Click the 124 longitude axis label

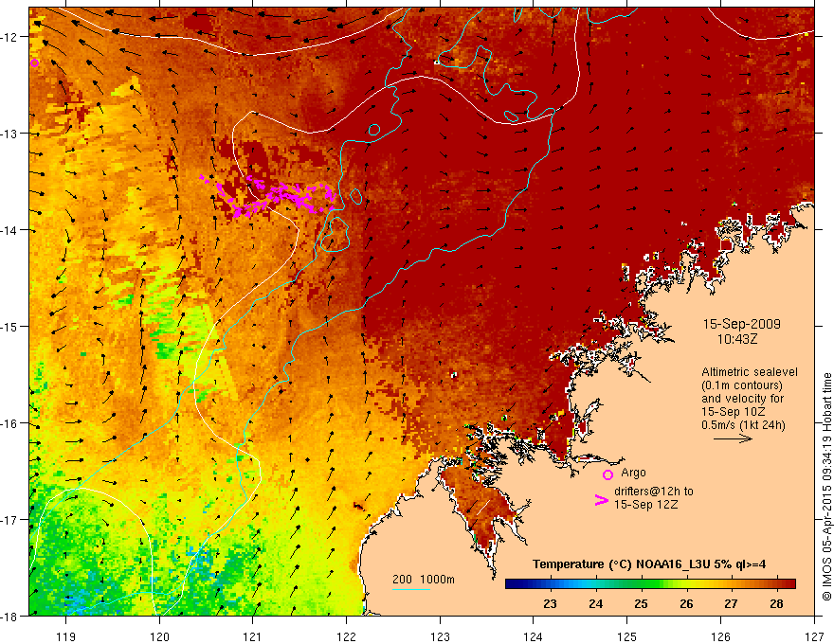tap(534, 636)
